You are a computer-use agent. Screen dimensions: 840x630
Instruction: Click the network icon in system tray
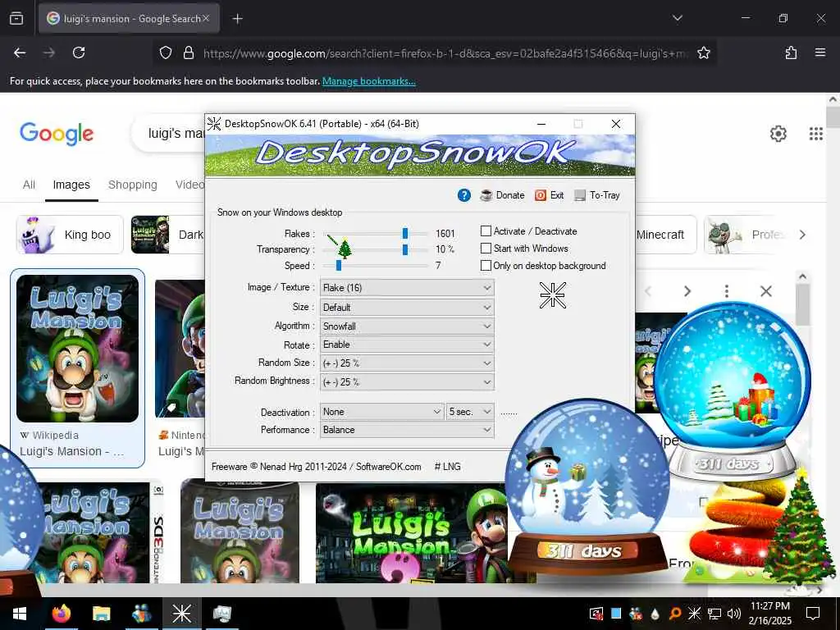[x=714, y=614]
